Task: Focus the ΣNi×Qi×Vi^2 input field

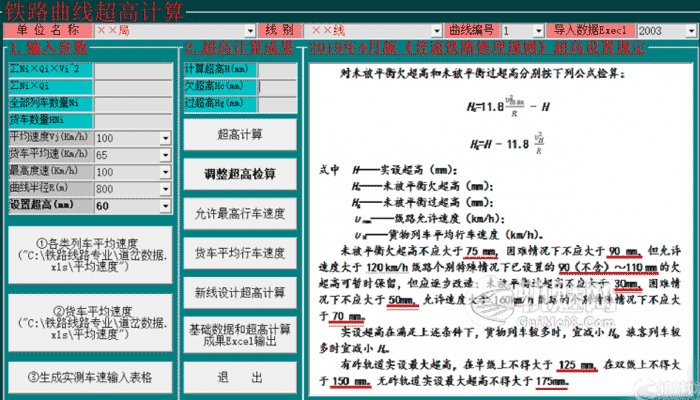Action: coord(133,71)
